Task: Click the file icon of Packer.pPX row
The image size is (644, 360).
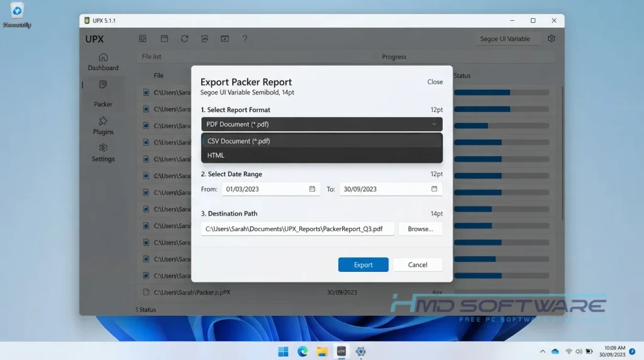Action: tap(146, 292)
